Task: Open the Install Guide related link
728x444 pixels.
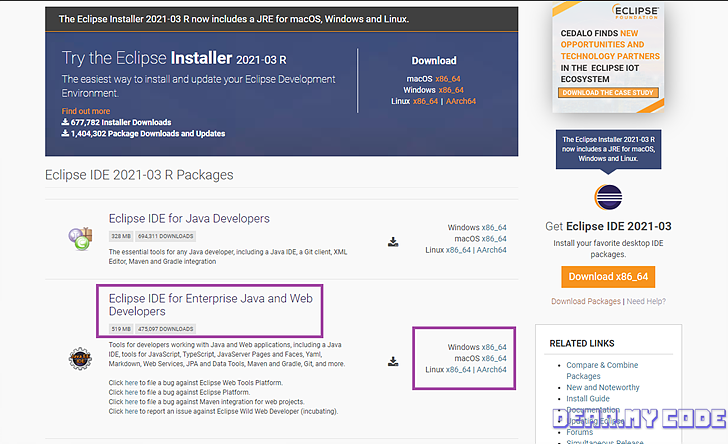Action: click(588, 398)
